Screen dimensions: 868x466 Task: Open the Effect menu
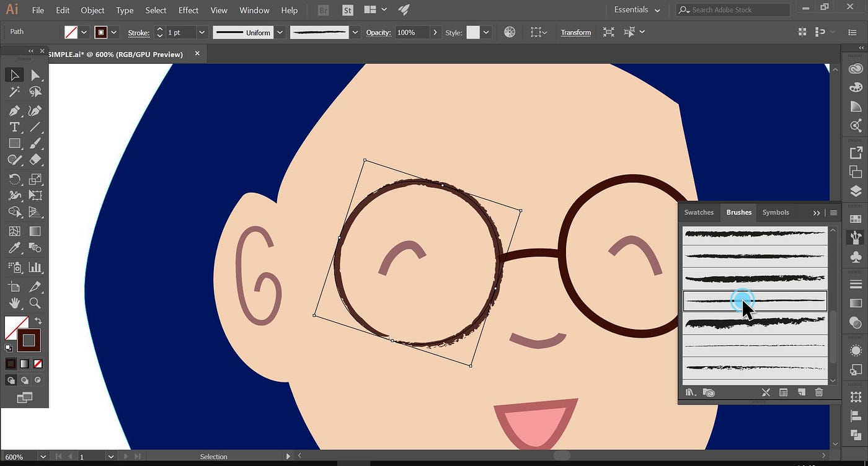pos(188,10)
